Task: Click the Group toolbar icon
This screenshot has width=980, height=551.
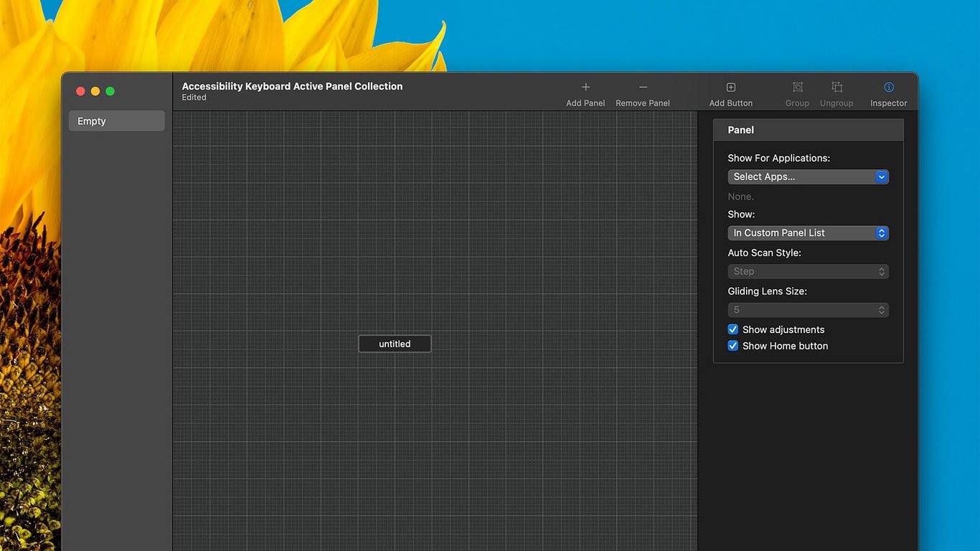Action: 797,88
